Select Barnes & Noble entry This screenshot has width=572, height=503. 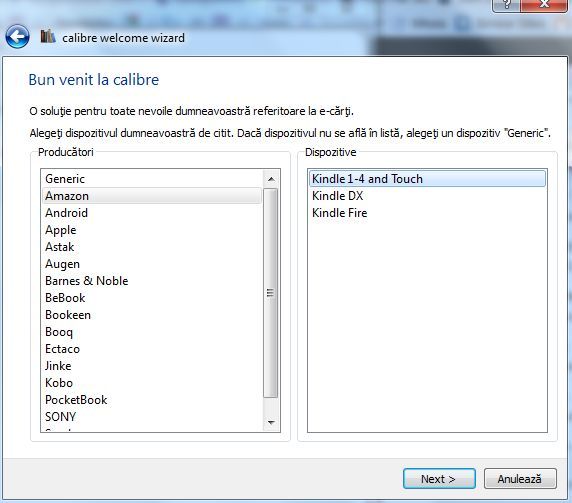pos(152,281)
